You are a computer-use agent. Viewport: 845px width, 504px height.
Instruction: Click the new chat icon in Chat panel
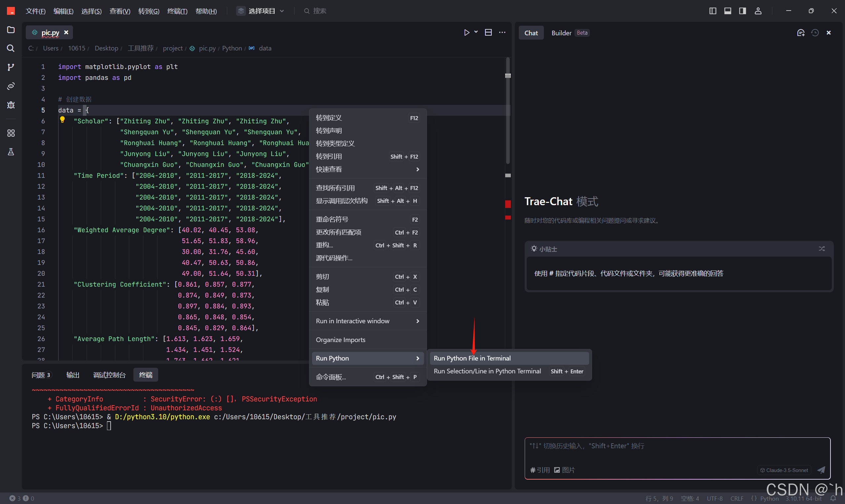pyautogui.click(x=800, y=33)
